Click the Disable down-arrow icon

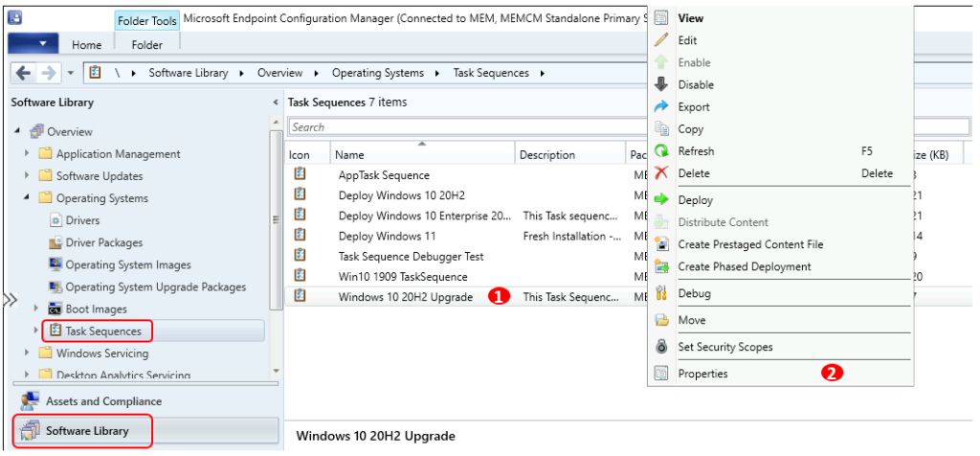(660, 84)
